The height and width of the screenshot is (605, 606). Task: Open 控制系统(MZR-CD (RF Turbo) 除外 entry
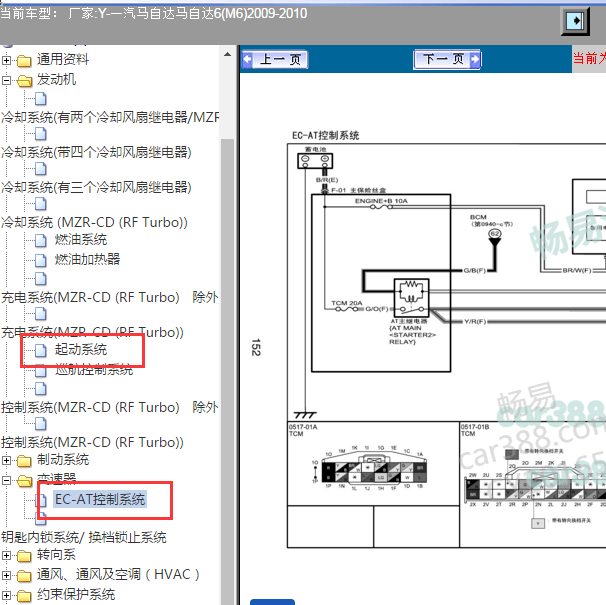[110, 407]
